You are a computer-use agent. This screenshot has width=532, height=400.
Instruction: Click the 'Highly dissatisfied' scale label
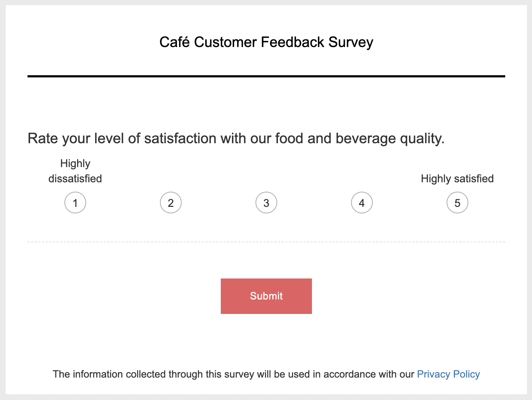point(75,171)
